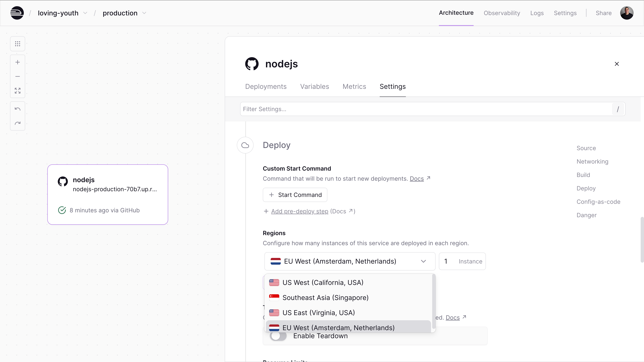Open the Architecture tab
The height and width of the screenshot is (362, 644).
[x=456, y=13]
